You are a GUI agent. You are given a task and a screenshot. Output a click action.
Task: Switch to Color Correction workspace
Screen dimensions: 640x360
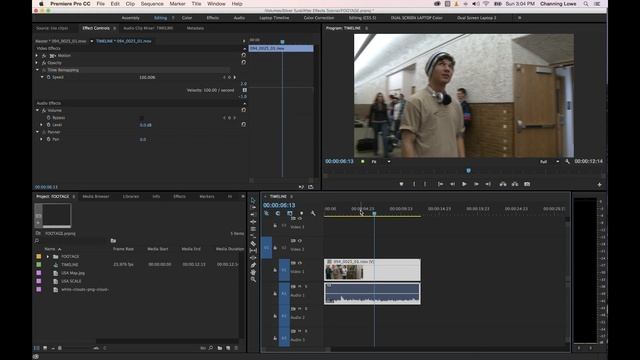click(x=319, y=18)
